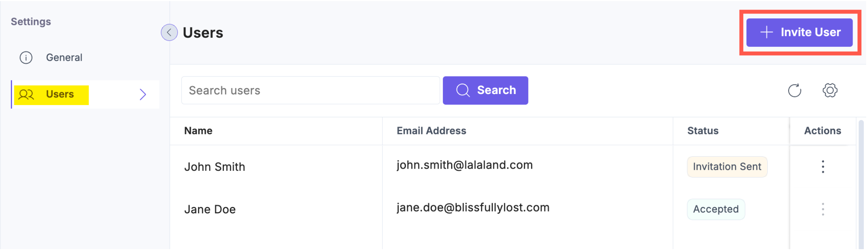
Task: Focus the Search users input field
Action: coord(310,90)
